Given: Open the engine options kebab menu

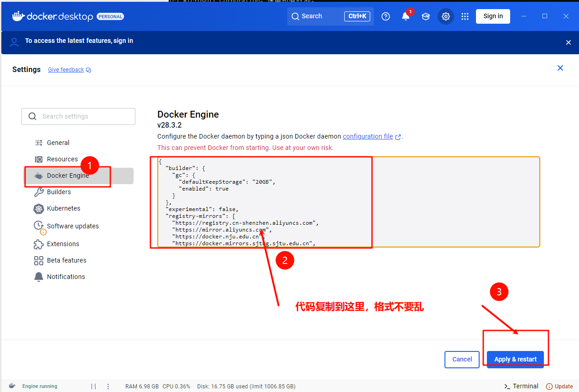Looking at the screenshot, I should click(108, 386).
